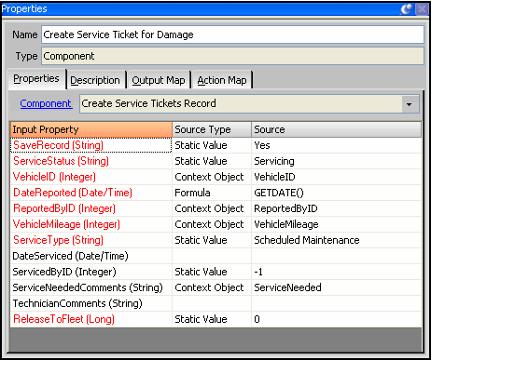
Task: Click the 'Formula' source type cell
Action: 212,193
